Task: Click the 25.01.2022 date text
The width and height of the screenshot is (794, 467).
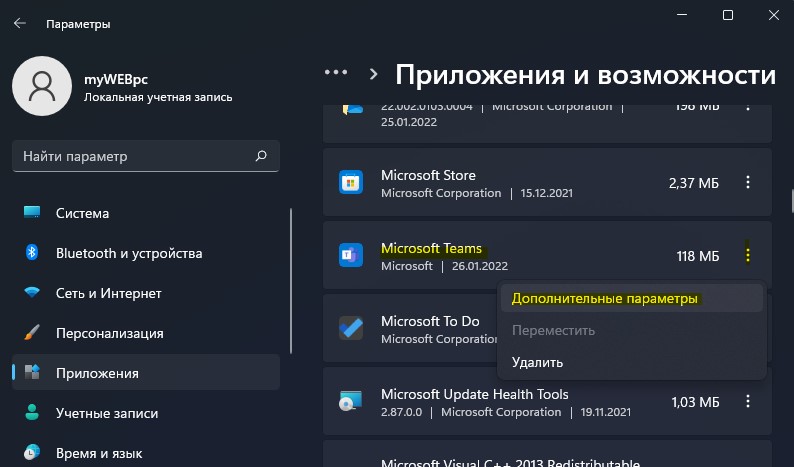Action: click(x=409, y=122)
